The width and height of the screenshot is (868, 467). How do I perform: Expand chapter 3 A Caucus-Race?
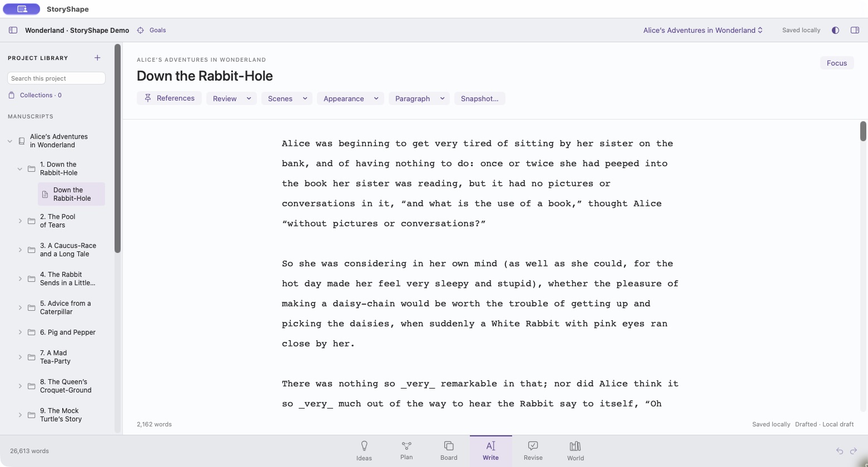pyautogui.click(x=20, y=250)
